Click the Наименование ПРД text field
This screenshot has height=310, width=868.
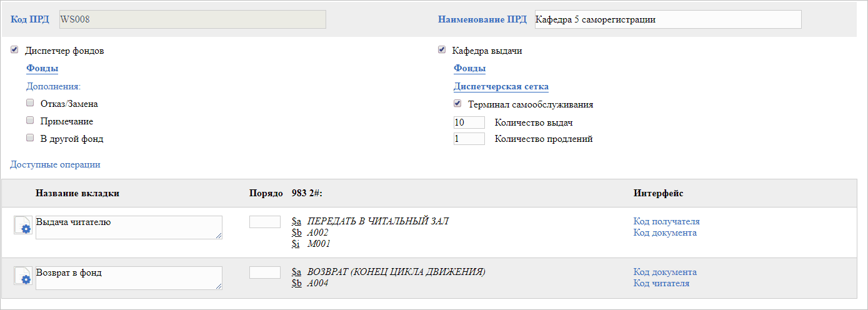pyautogui.click(x=667, y=19)
